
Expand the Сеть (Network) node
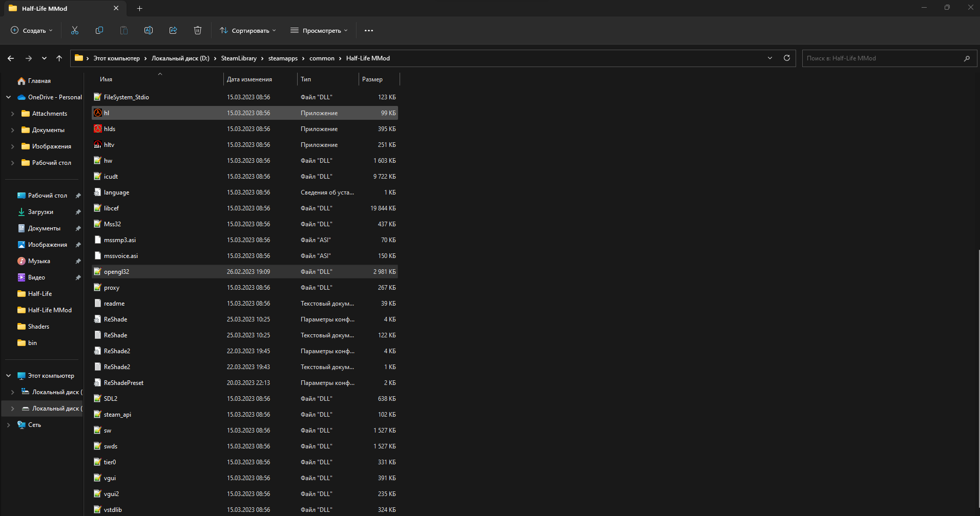coord(8,425)
